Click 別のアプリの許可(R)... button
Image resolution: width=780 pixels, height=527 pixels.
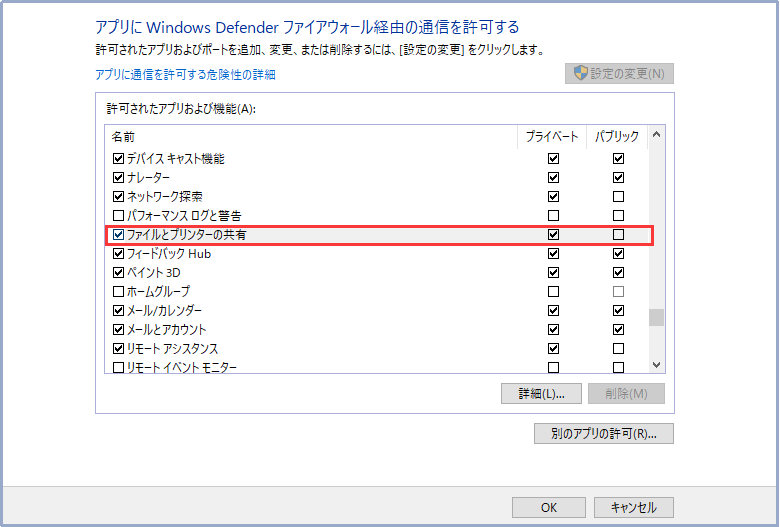tap(604, 434)
